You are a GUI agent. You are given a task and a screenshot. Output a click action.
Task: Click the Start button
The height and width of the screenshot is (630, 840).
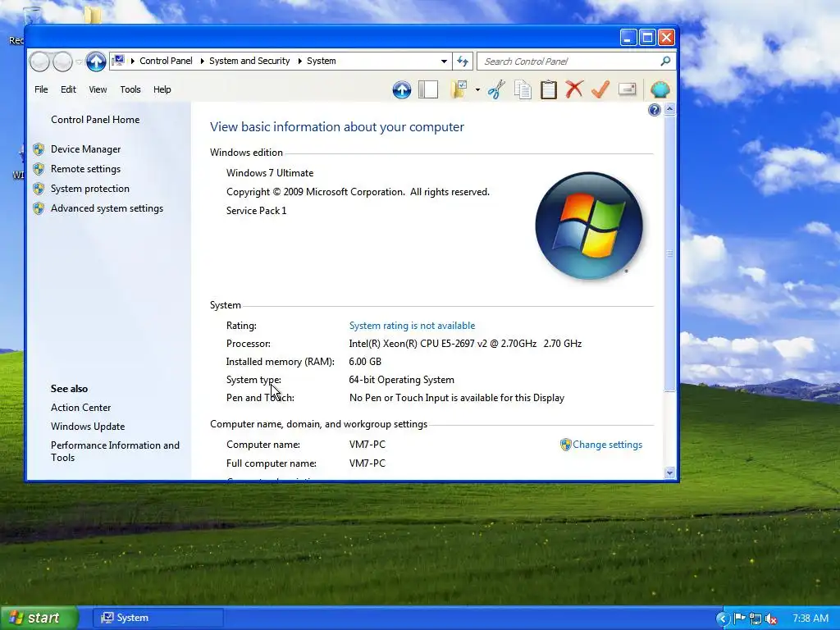[39, 619]
